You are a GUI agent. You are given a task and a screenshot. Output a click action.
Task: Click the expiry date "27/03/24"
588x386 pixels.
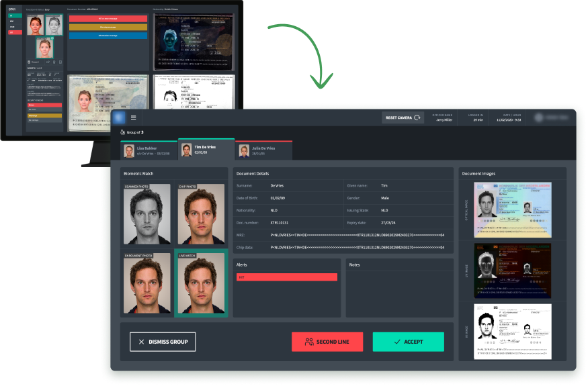tap(388, 223)
